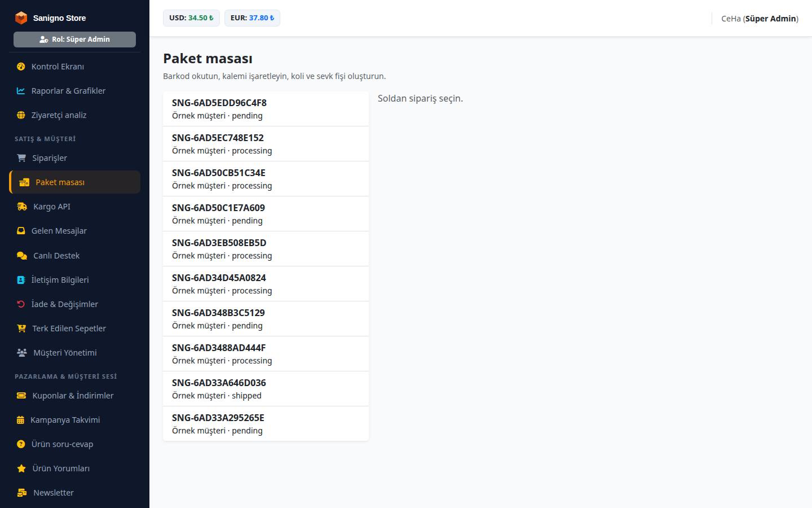Go to Raporlar & Grafikler page

74,91
